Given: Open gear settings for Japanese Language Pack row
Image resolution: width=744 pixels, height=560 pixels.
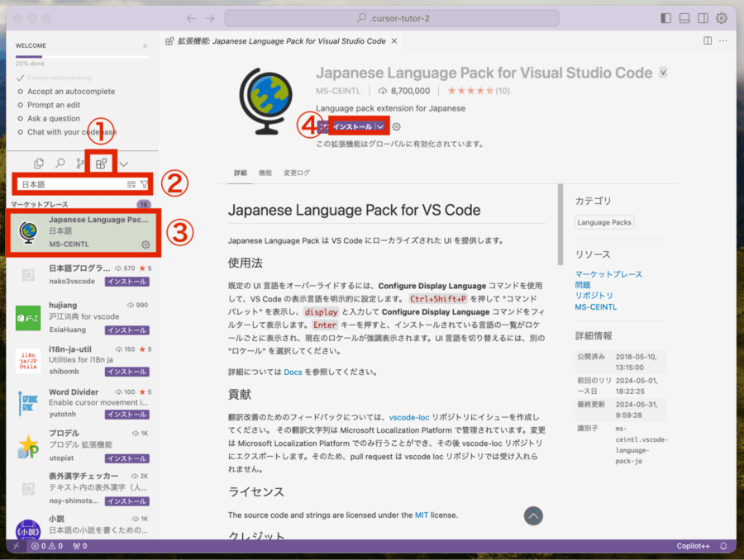Looking at the screenshot, I should tap(145, 244).
